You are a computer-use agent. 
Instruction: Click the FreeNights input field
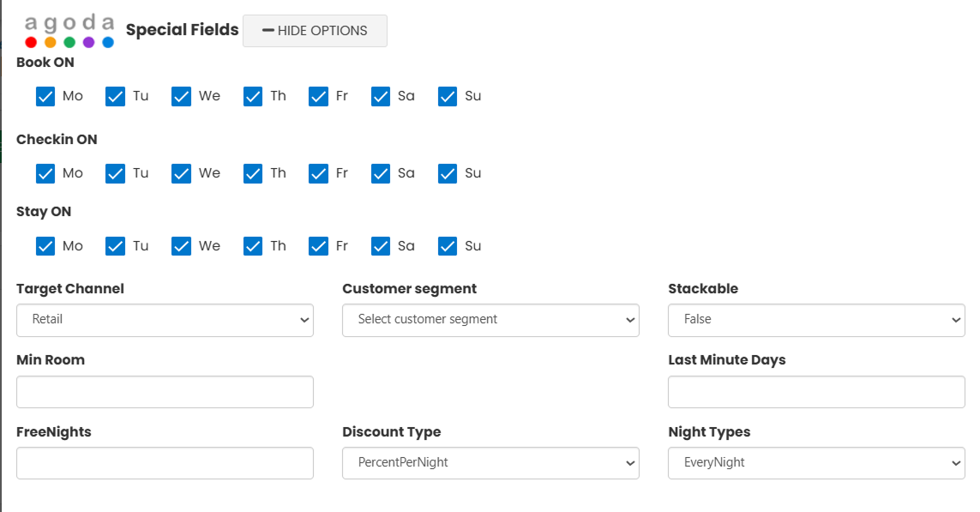pos(165,463)
